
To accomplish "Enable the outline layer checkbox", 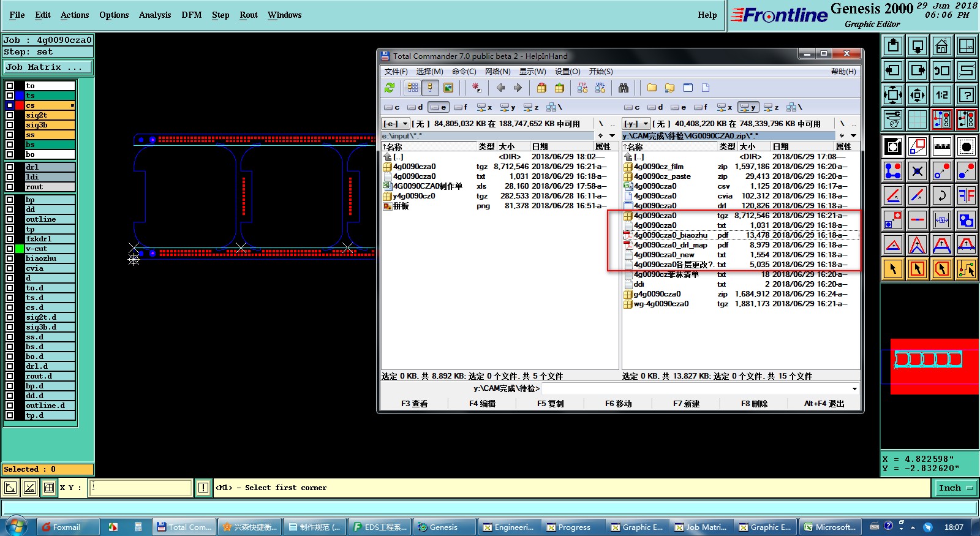I will [x=10, y=219].
